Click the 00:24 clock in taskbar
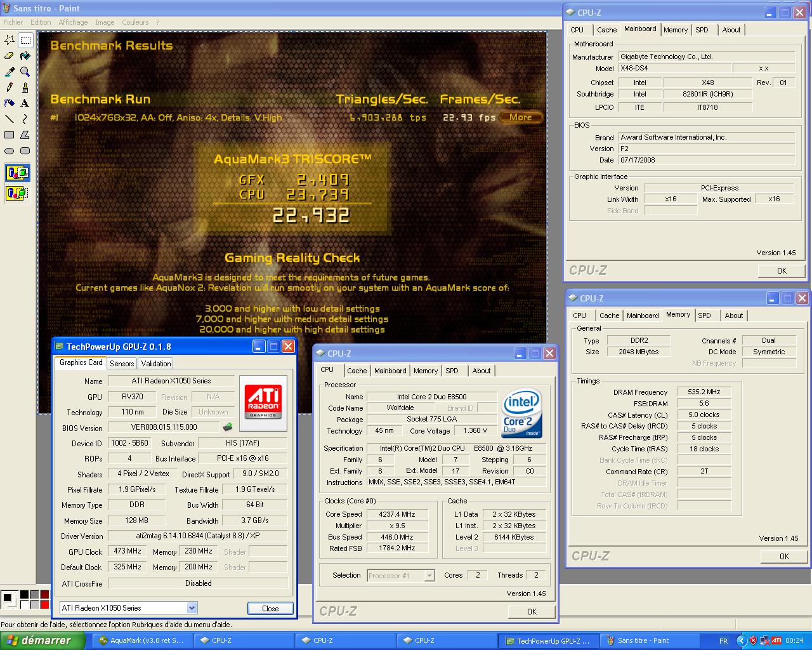The height and width of the screenshot is (650, 812). [794, 640]
